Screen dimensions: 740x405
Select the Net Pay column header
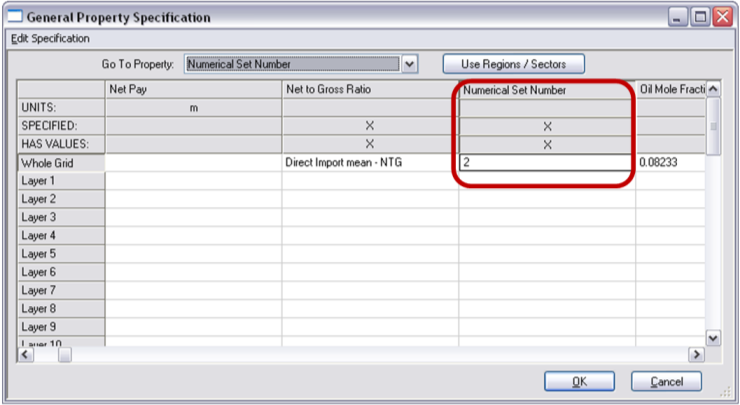pos(193,90)
